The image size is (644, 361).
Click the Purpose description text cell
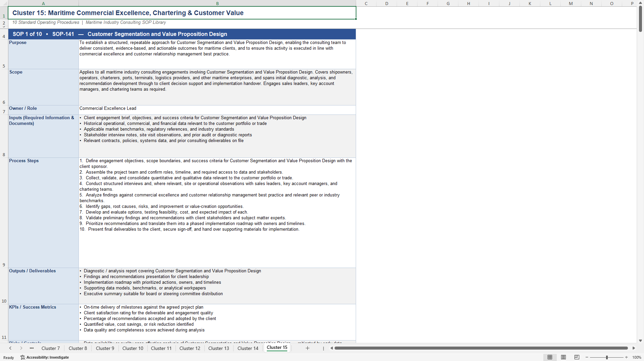tap(217, 54)
